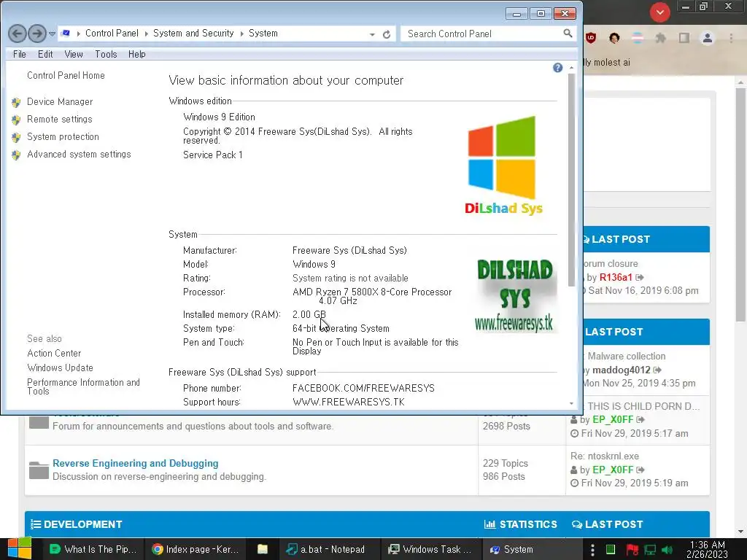Click the striped flag extension icon in Chrome
Viewport: 747px width, 560px height.
638,38
